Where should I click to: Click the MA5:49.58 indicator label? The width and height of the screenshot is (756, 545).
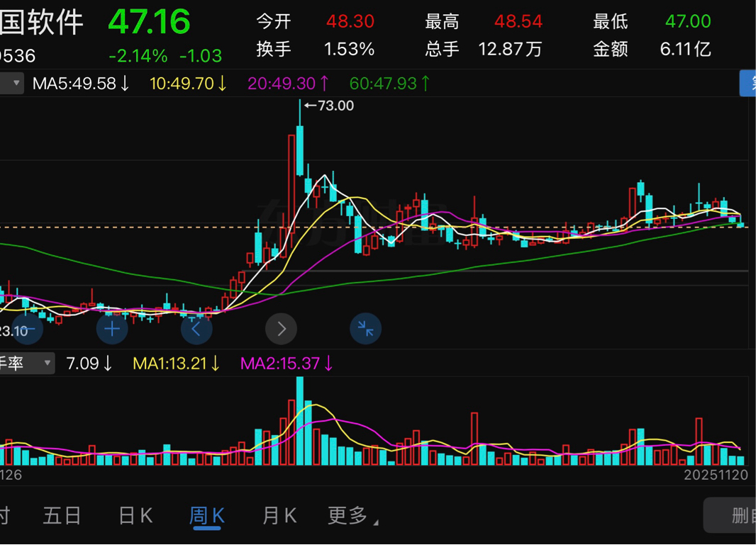pos(81,84)
